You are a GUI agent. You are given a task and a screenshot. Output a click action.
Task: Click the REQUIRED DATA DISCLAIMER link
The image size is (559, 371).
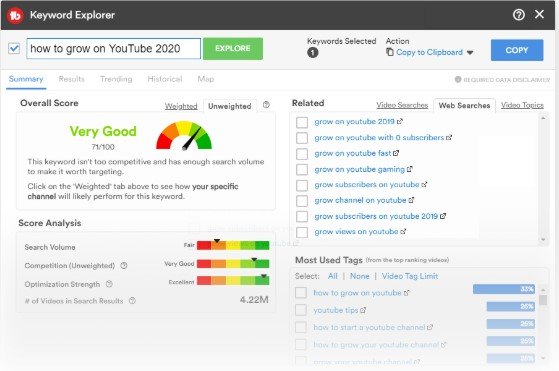coord(506,80)
